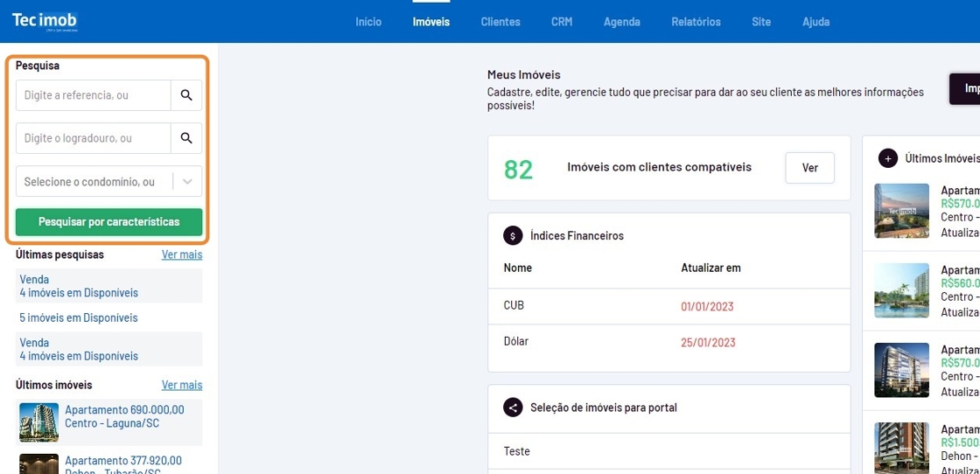Open Ver mais next to Últimas pesquisas
Image resolution: width=980 pixels, height=474 pixels.
tap(182, 254)
